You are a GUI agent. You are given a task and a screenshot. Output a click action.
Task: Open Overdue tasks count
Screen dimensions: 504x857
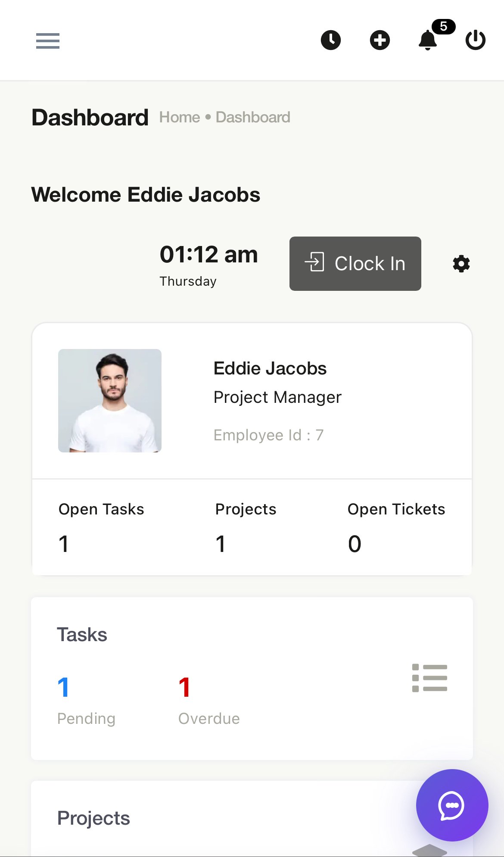(209, 701)
